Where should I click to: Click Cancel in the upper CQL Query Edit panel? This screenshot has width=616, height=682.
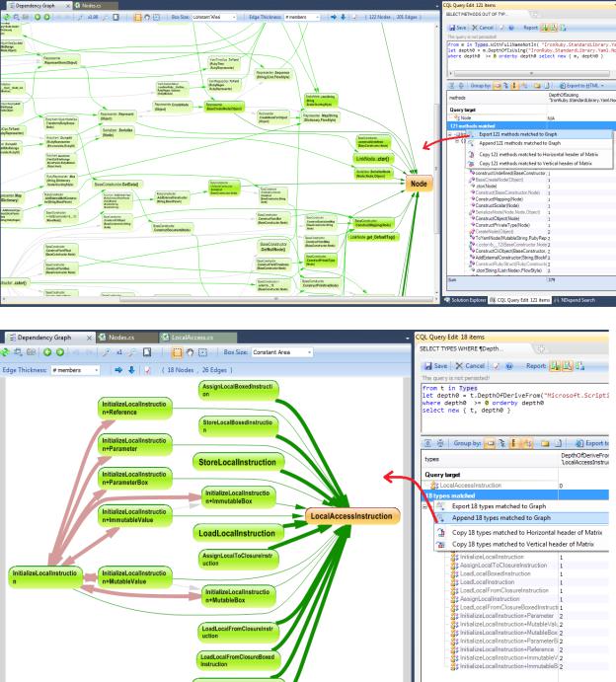(483, 28)
